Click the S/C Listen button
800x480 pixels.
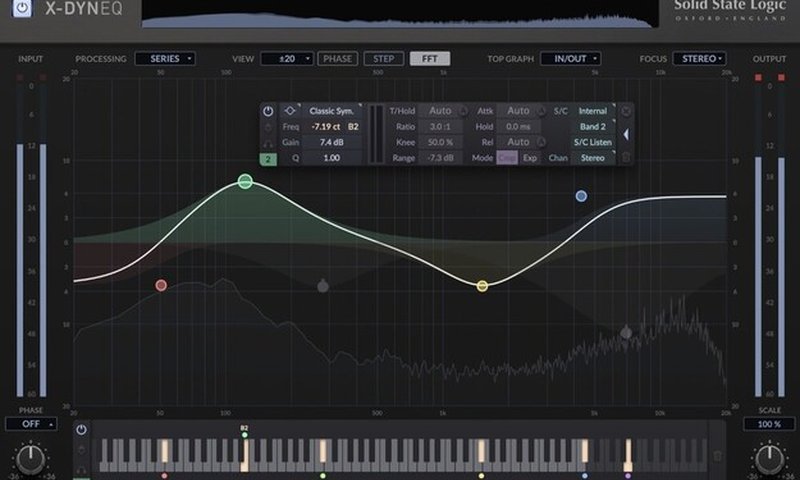pyautogui.click(x=594, y=143)
